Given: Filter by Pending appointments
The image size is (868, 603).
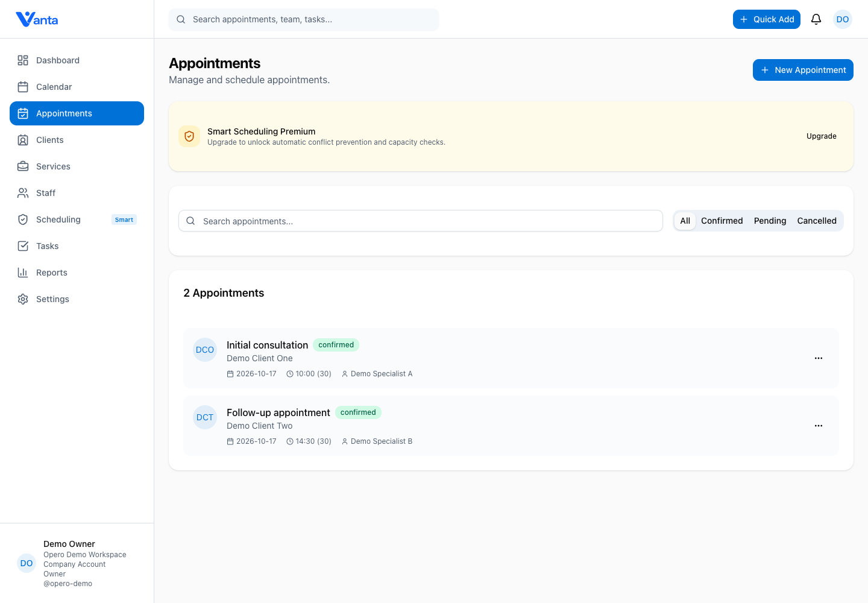Looking at the screenshot, I should coord(770,221).
